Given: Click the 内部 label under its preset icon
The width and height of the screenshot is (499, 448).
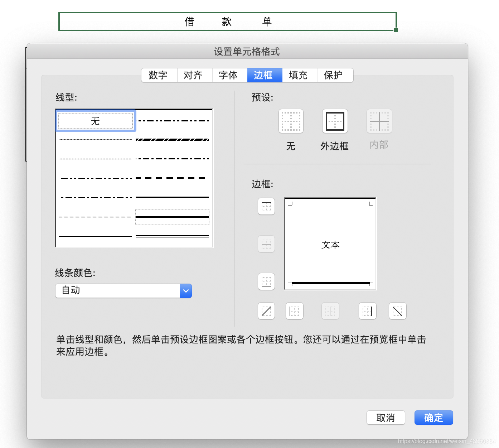Looking at the screenshot, I should point(379,145).
